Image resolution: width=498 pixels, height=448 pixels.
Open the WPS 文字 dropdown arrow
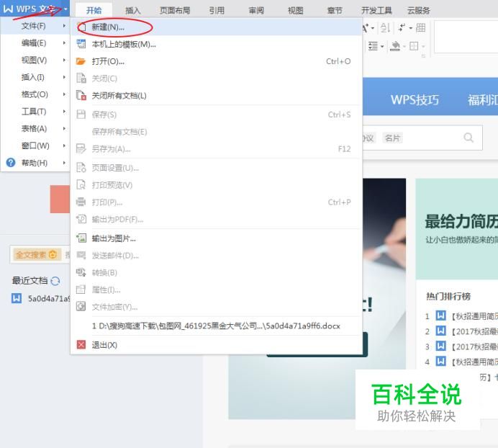tap(65, 9)
